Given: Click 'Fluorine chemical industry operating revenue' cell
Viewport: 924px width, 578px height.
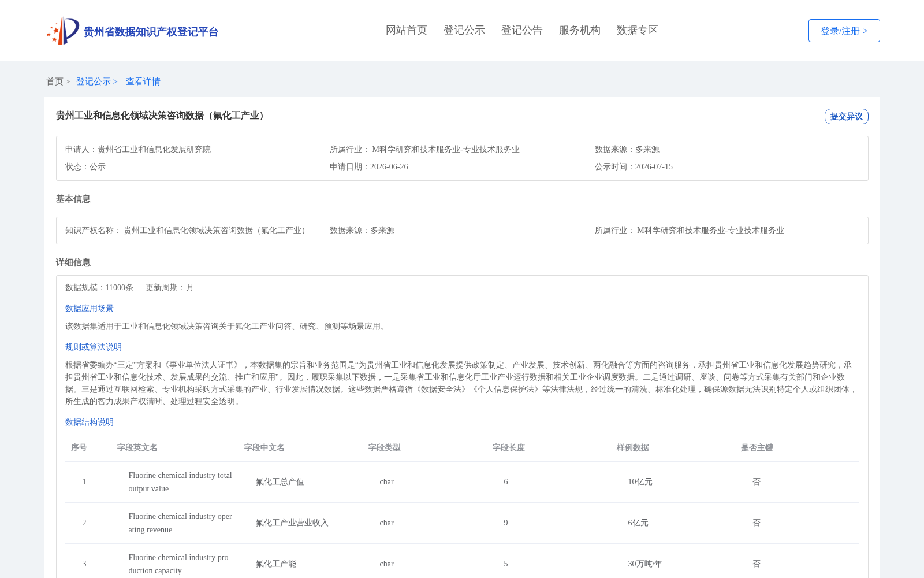Looking at the screenshot, I should pos(180,523).
